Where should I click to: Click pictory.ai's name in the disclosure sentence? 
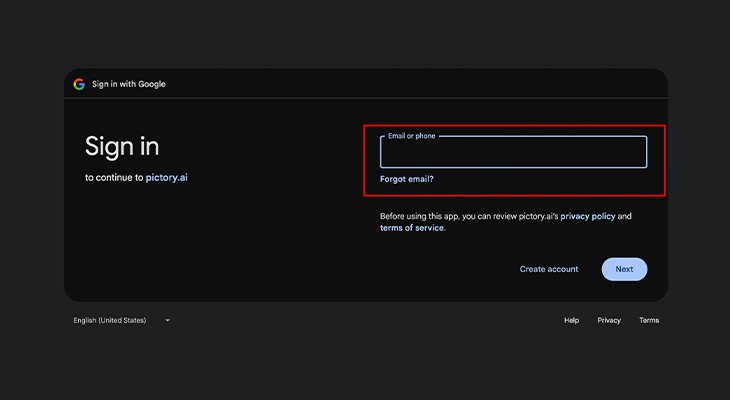point(535,216)
